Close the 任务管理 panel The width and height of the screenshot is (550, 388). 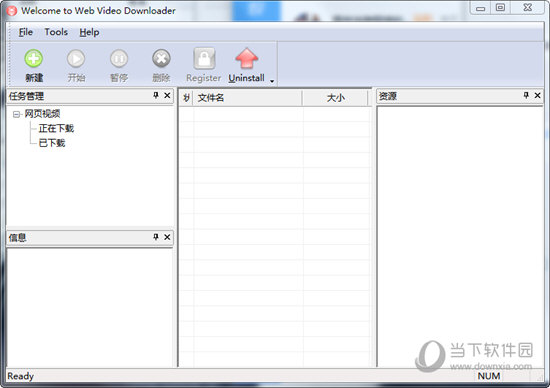[167, 95]
